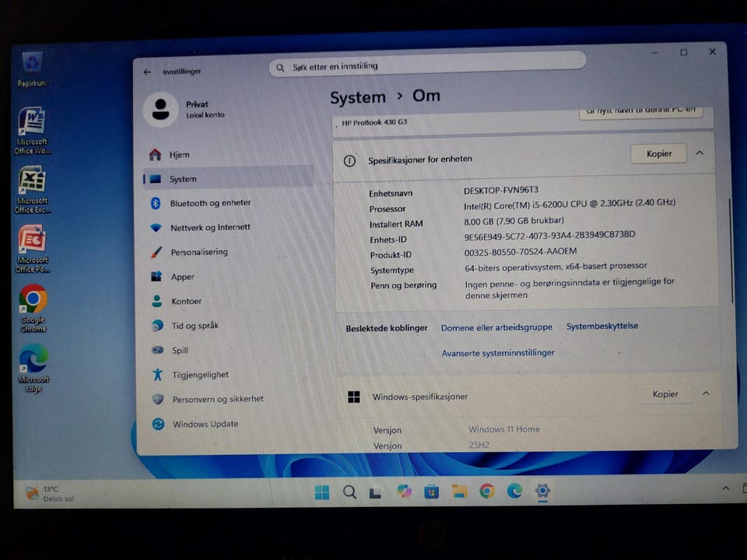Open Google Chrome desktop shortcut
This screenshot has width=747, height=560.
33,308
